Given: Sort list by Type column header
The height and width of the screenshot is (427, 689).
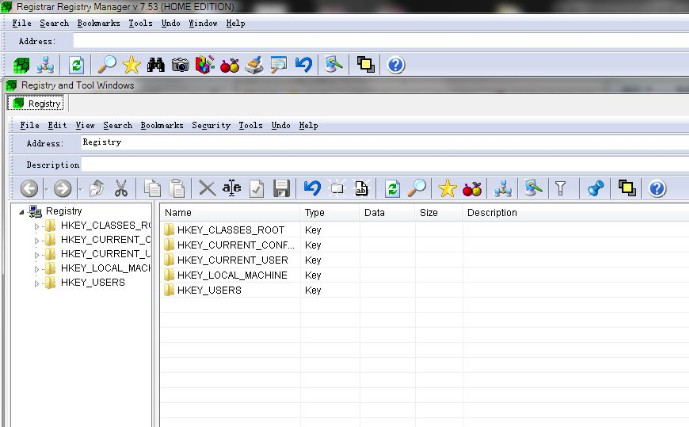Looking at the screenshot, I should coord(330,213).
